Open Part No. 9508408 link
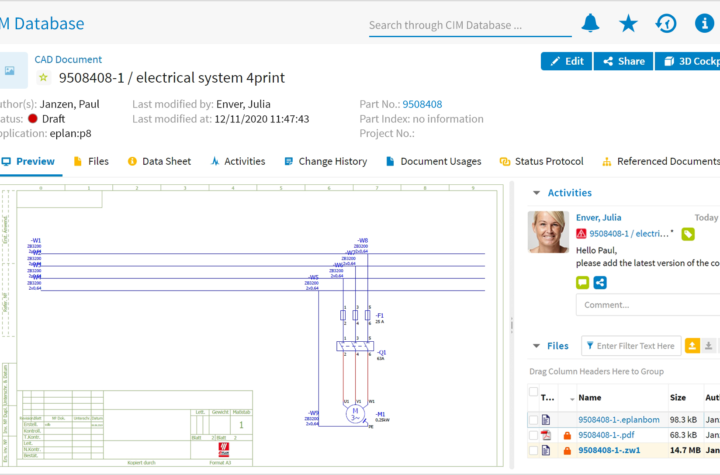 [x=422, y=104]
